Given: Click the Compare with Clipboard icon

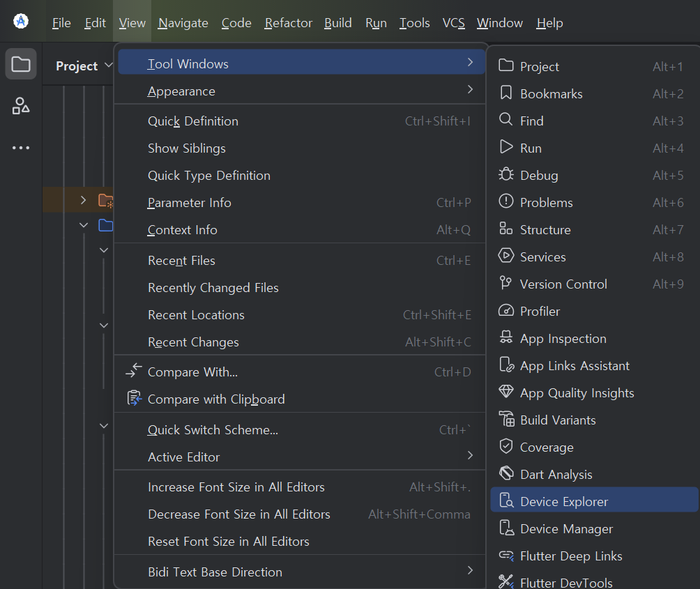Looking at the screenshot, I should tap(134, 397).
